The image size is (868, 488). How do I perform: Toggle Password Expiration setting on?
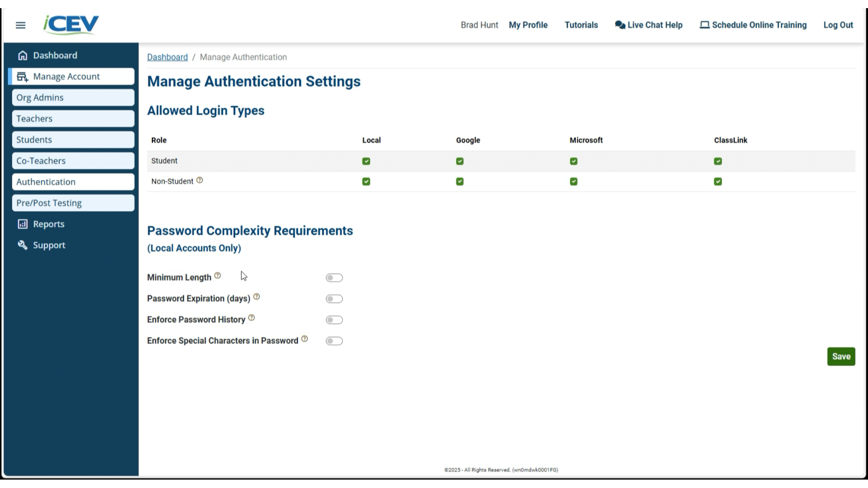click(334, 299)
